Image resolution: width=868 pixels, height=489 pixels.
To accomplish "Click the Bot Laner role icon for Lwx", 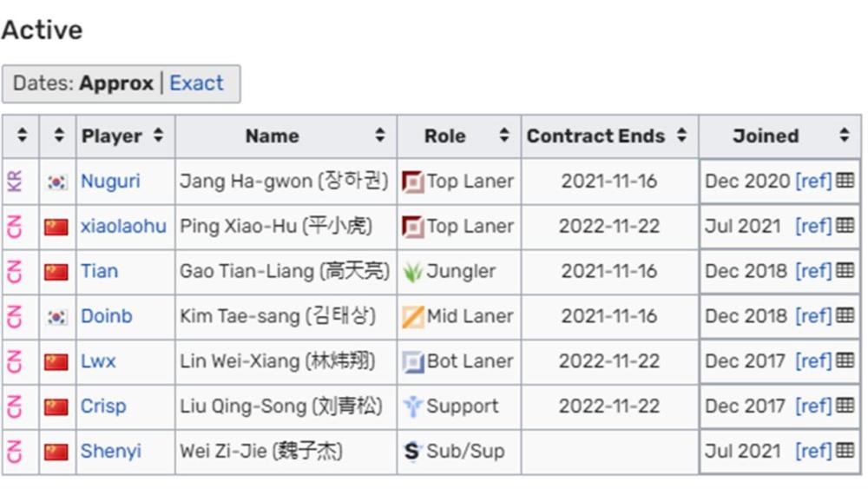I will point(412,361).
